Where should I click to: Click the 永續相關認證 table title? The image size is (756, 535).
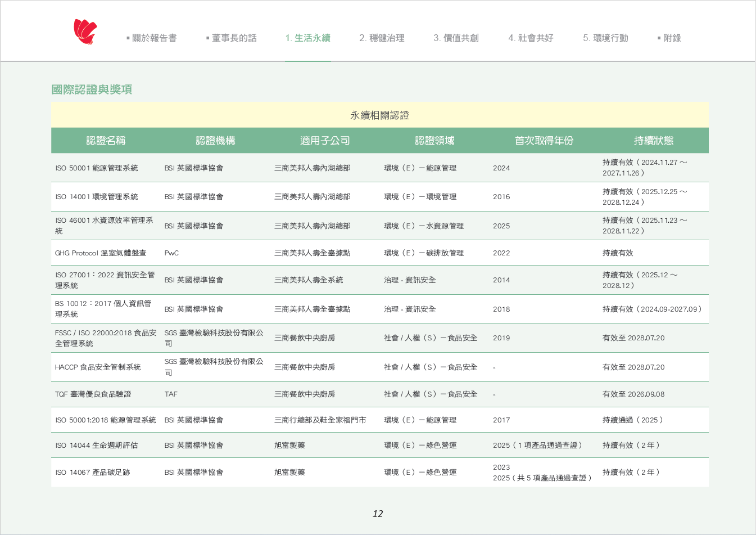pos(380,115)
